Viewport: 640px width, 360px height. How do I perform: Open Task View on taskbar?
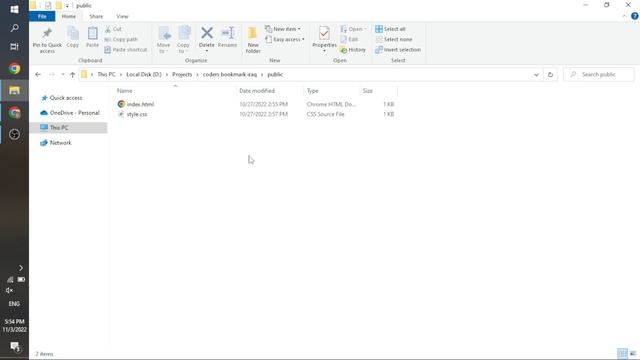pyautogui.click(x=14, y=46)
